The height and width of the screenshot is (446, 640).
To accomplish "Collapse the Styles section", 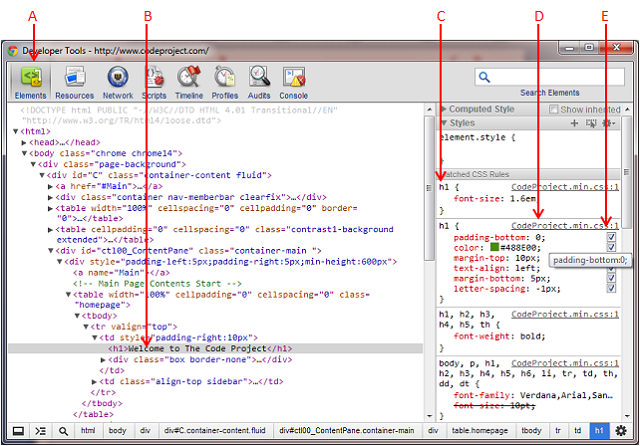I will [444, 123].
